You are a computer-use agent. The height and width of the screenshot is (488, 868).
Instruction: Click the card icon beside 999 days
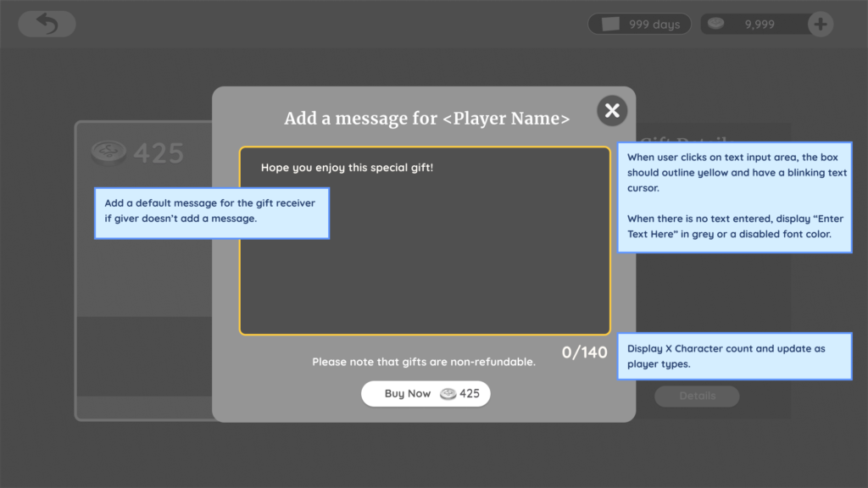[x=611, y=25]
